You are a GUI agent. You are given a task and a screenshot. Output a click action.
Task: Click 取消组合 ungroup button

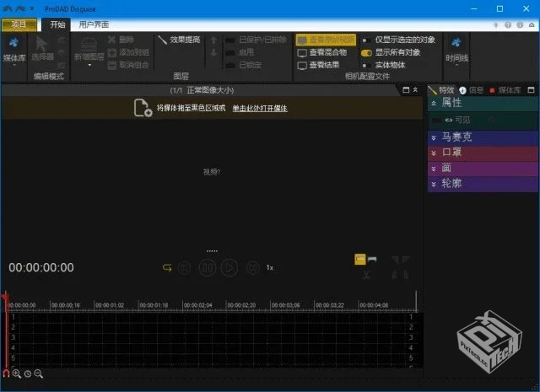click(x=128, y=65)
